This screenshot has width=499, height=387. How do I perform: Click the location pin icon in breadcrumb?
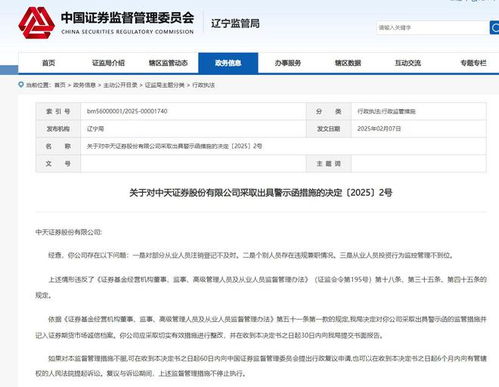[x=21, y=85]
